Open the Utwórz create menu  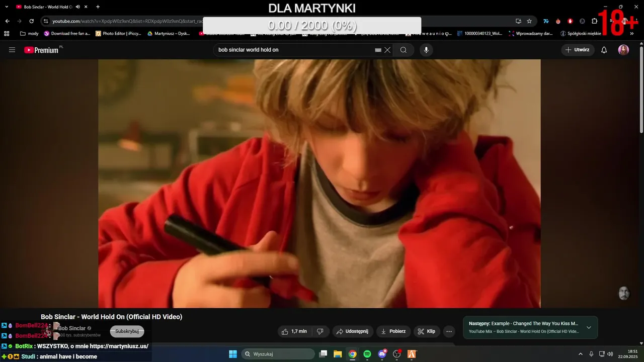pyautogui.click(x=578, y=50)
